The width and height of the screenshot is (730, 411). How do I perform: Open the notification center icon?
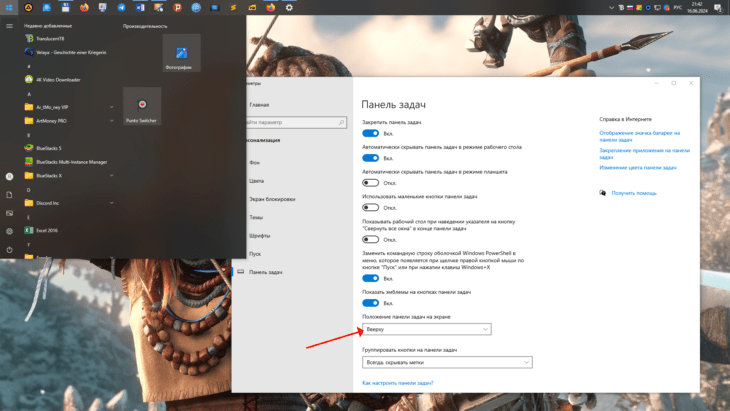coord(717,7)
